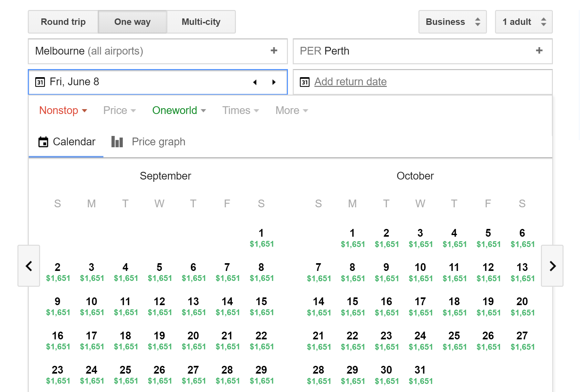Screen dimensions: 580x392
Task: Click the Price graph bar chart icon
Action: [117, 142]
